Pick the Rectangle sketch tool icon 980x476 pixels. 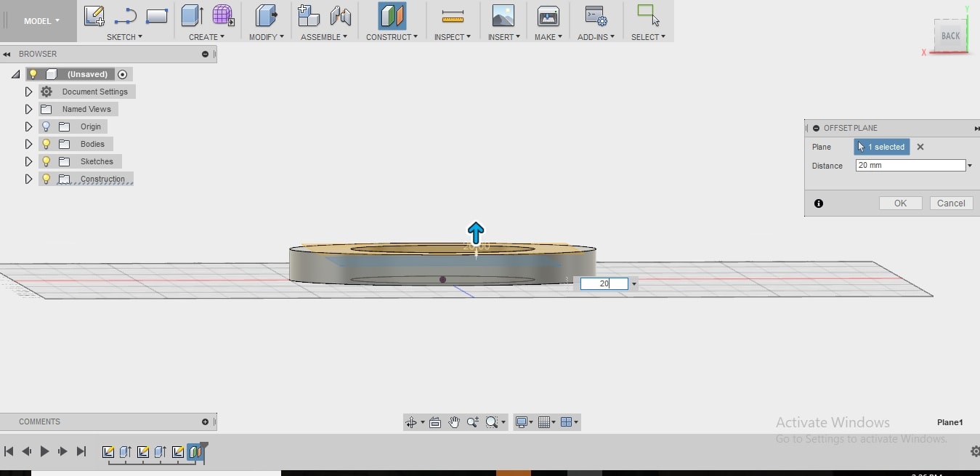[157, 16]
